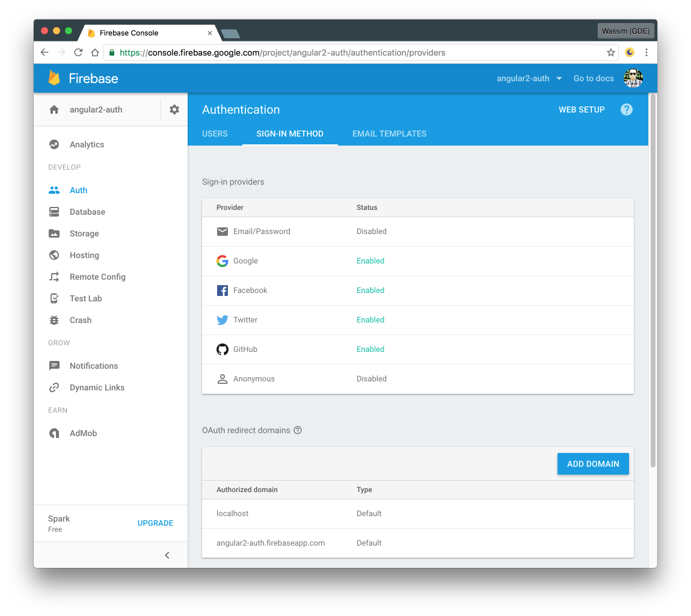Click the Google provider logo

[x=223, y=260]
